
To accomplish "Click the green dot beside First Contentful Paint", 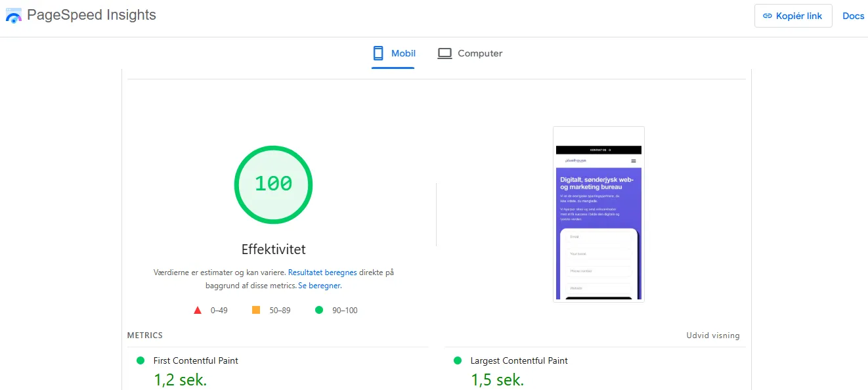I will click(140, 360).
